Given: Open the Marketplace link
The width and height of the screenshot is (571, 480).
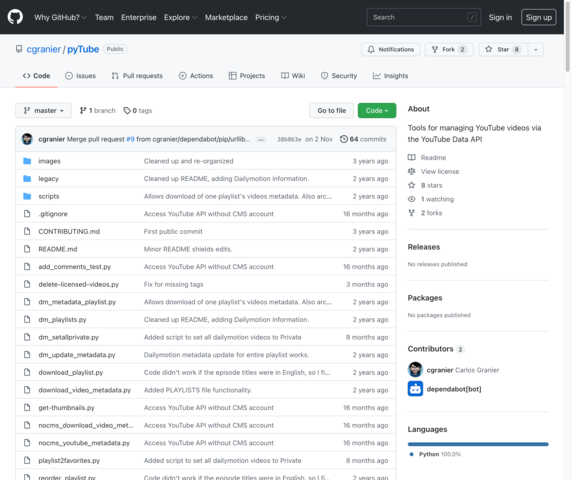Looking at the screenshot, I should [x=226, y=17].
